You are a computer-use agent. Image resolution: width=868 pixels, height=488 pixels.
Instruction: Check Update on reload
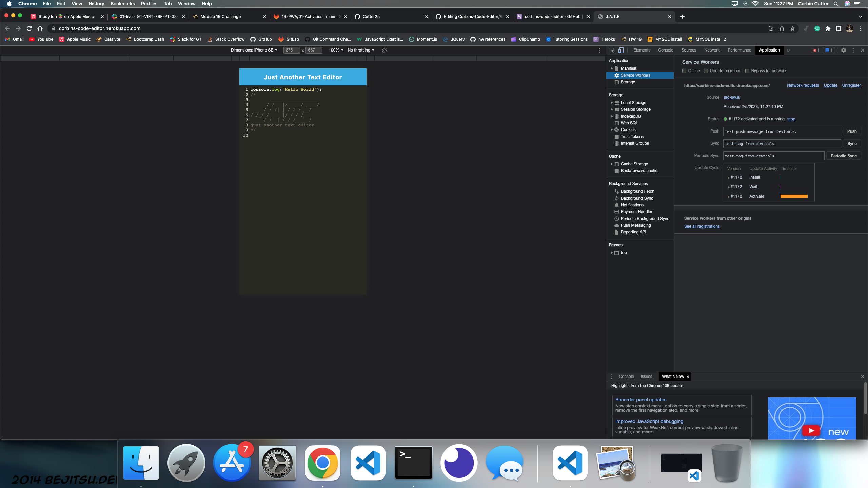pos(706,70)
